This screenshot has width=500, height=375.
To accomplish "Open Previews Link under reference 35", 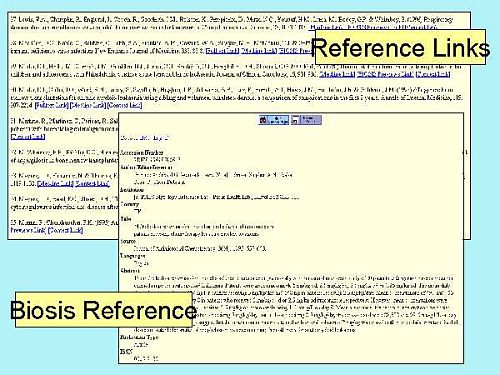I will 28,230.
